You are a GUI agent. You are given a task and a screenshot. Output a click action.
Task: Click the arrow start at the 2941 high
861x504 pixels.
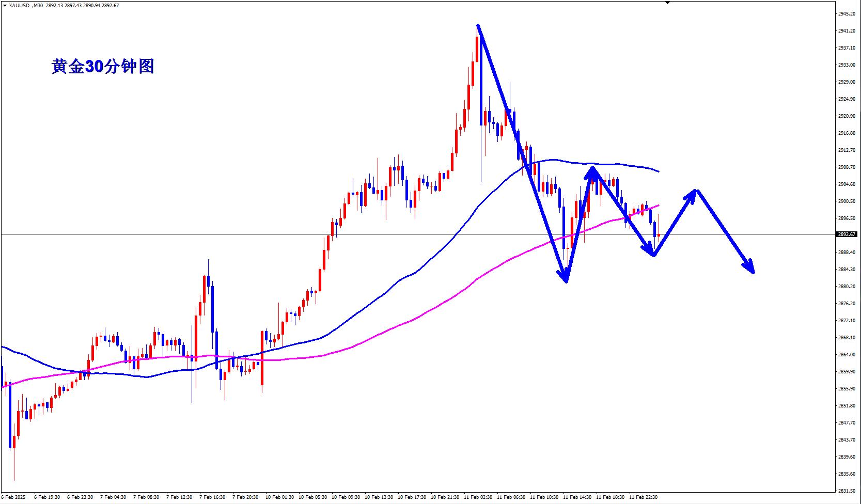pos(478,25)
